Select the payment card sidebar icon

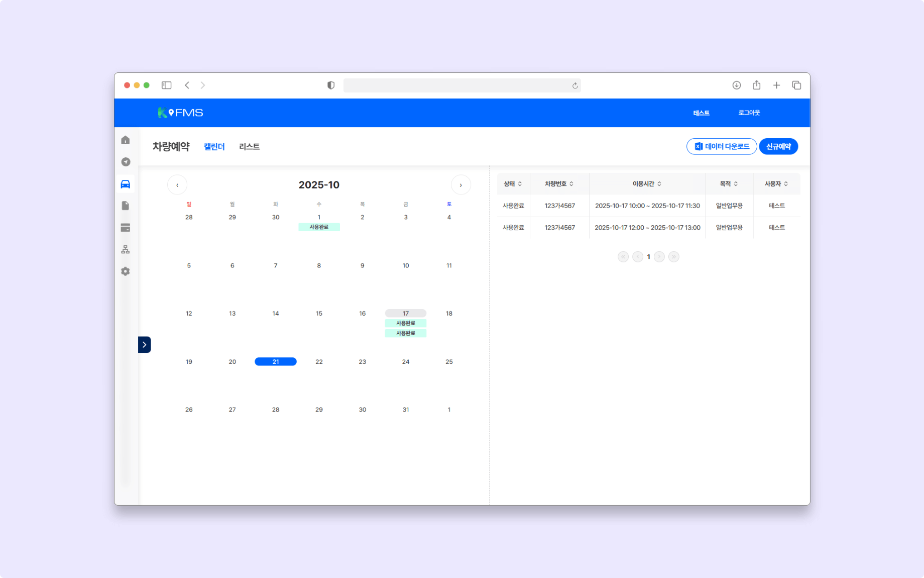point(125,227)
